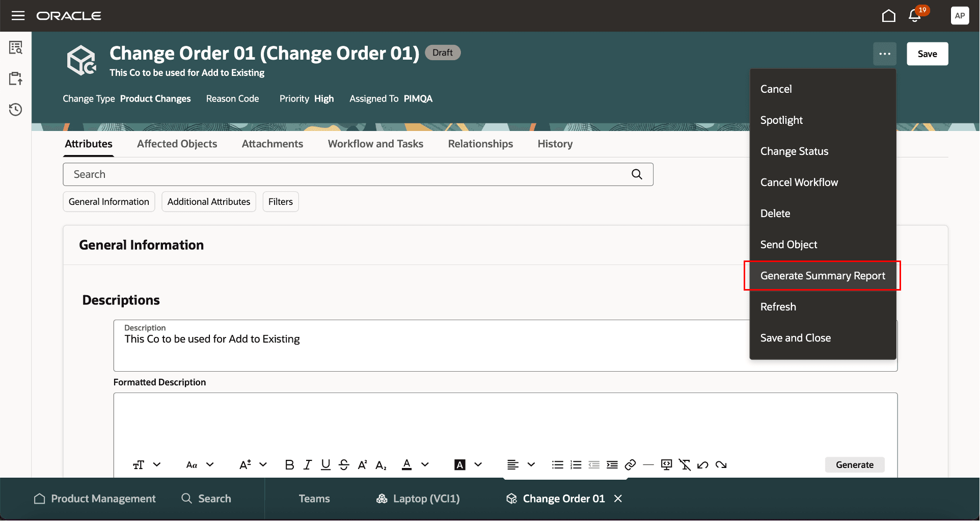Image resolution: width=980 pixels, height=521 pixels.
Task: Toggle bold formatting in the description editor
Action: tap(289, 464)
